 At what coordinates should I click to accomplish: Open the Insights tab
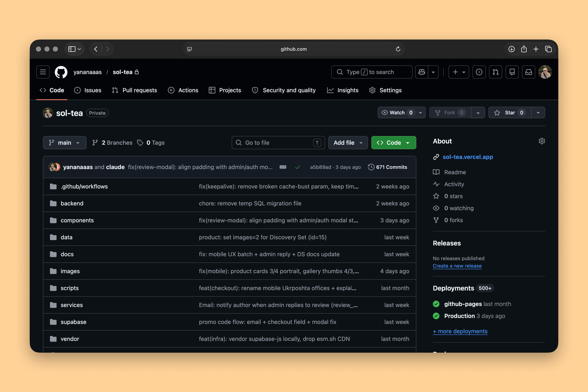click(x=343, y=90)
